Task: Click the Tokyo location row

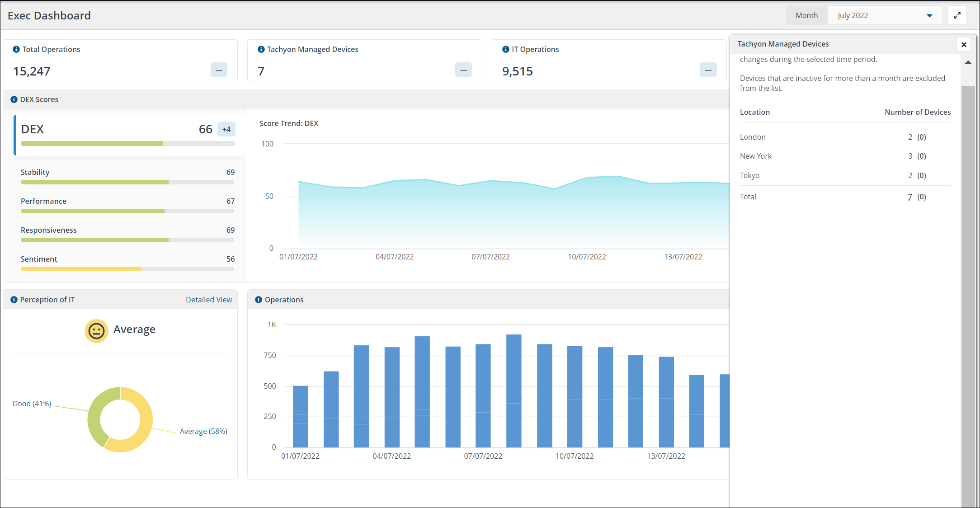Action: point(845,175)
